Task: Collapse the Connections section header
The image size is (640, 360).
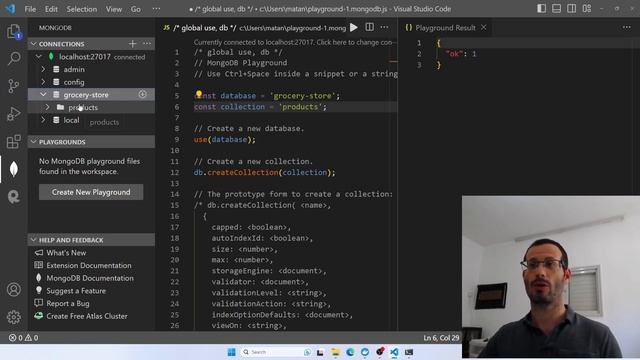Action: 61,44
